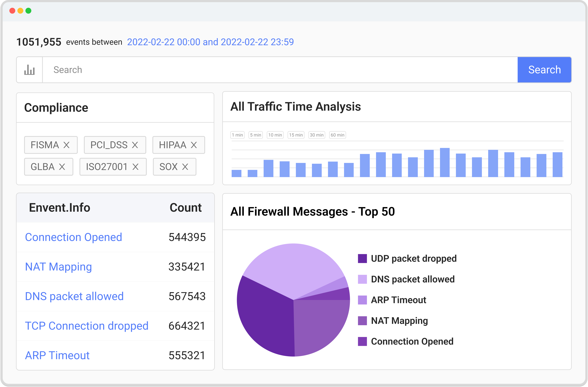
Task: Select the 10 min interval option
Action: (275, 135)
